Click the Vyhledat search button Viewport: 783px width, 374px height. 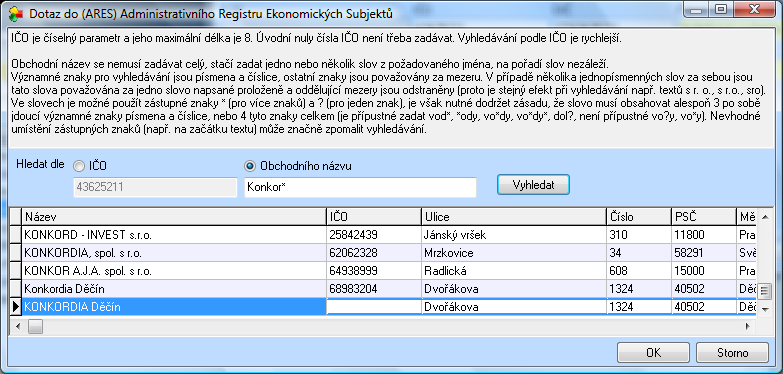[533, 185]
